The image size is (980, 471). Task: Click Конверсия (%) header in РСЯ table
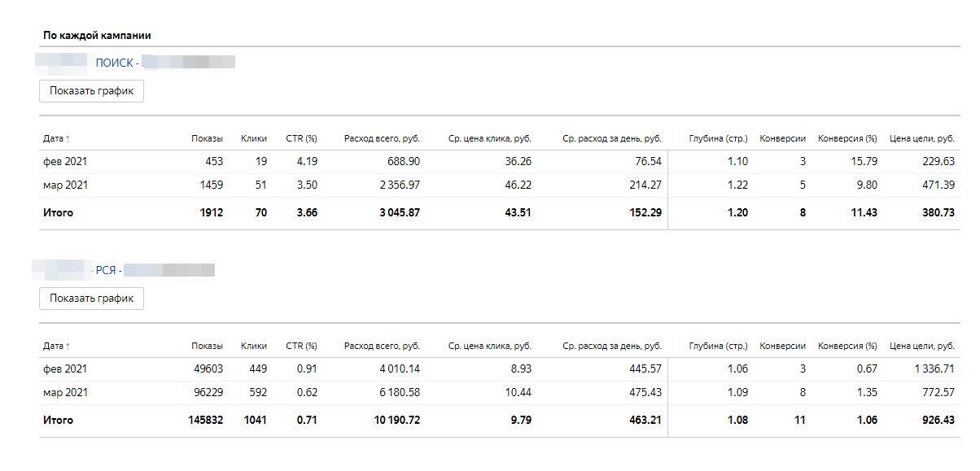847,346
